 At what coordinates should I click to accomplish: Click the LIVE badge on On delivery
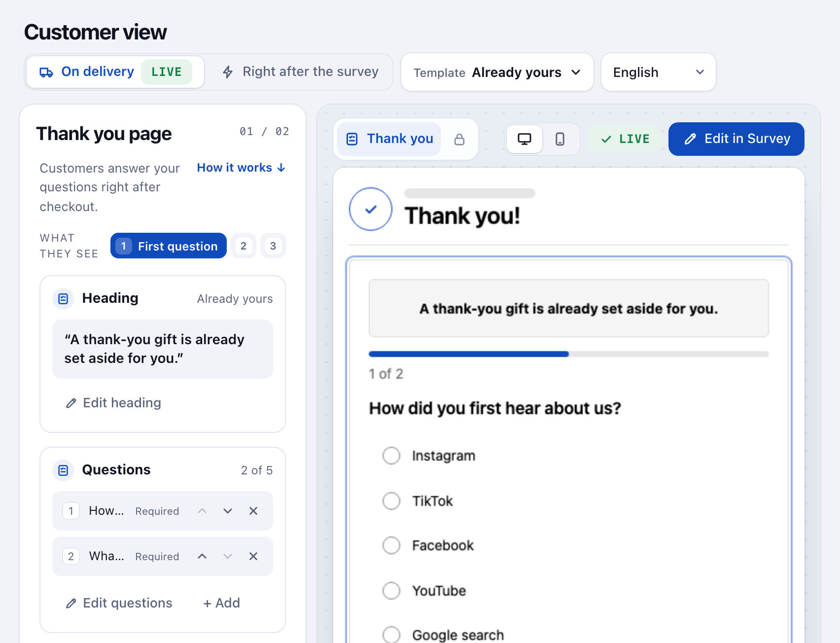[x=167, y=72]
